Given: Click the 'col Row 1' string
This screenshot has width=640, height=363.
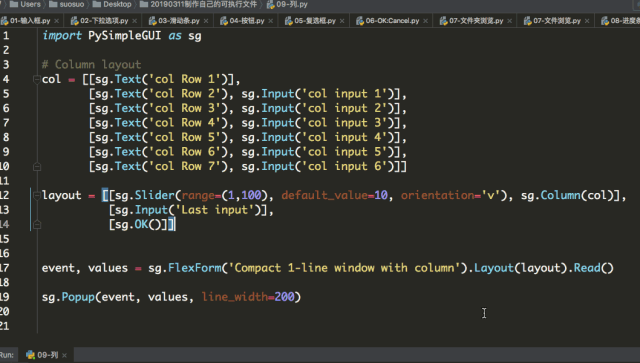Looking at the screenshot, I should click(x=185, y=79).
